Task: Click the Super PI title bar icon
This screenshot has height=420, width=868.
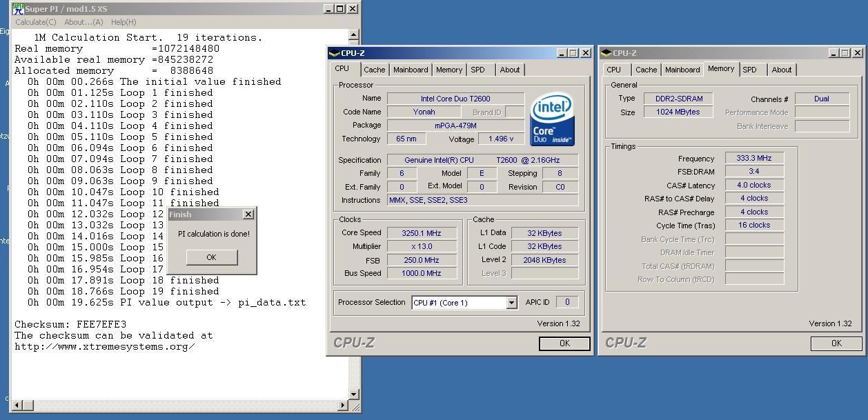Action: tap(19, 8)
